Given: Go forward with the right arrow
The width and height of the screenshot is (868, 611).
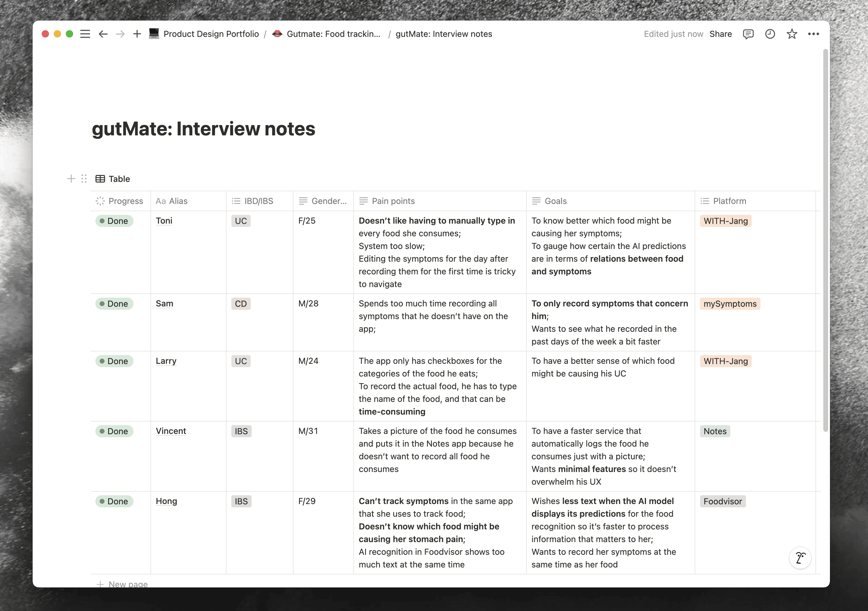Looking at the screenshot, I should point(120,34).
